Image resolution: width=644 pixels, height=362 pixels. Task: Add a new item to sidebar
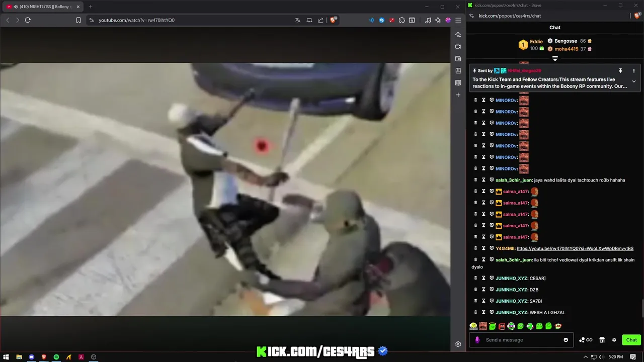tap(458, 95)
